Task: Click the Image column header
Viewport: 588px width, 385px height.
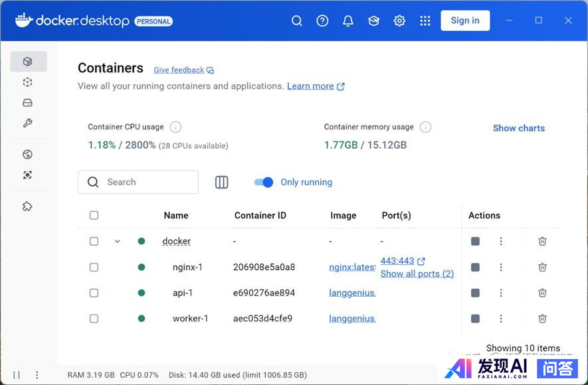Action: click(x=343, y=215)
